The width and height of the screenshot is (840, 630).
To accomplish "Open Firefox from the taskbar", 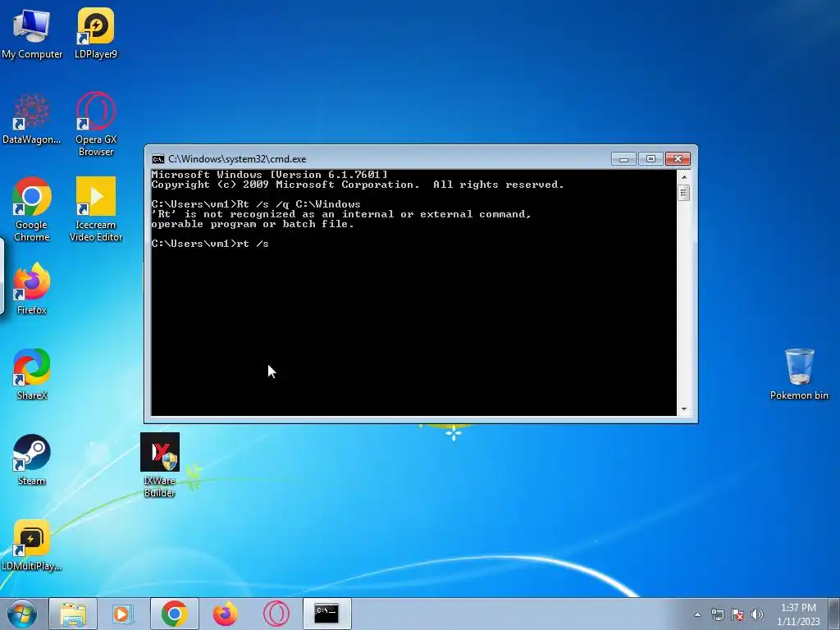I will click(225, 614).
